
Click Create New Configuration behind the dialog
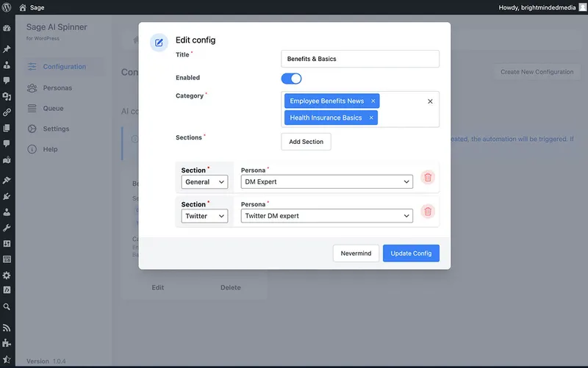coord(537,72)
